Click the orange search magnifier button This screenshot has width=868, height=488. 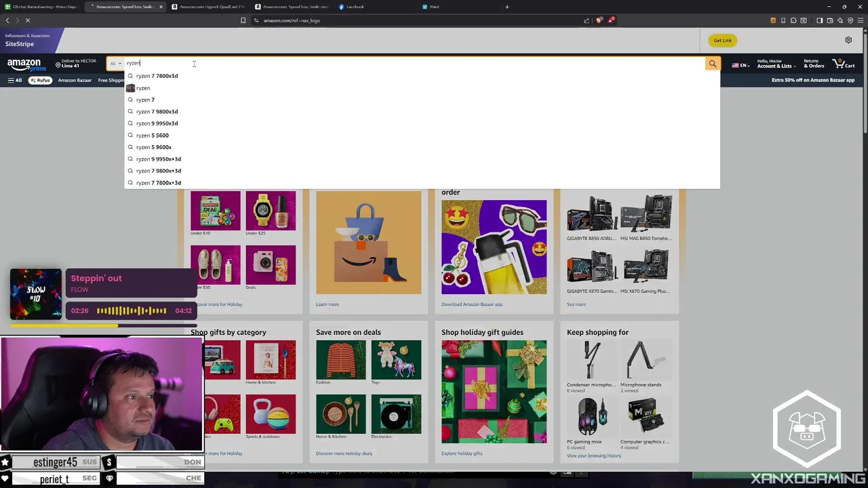[x=712, y=64]
